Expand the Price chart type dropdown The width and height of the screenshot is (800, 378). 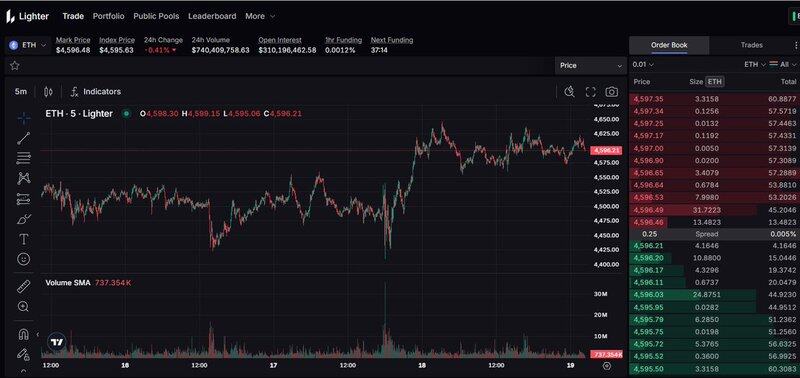click(590, 65)
